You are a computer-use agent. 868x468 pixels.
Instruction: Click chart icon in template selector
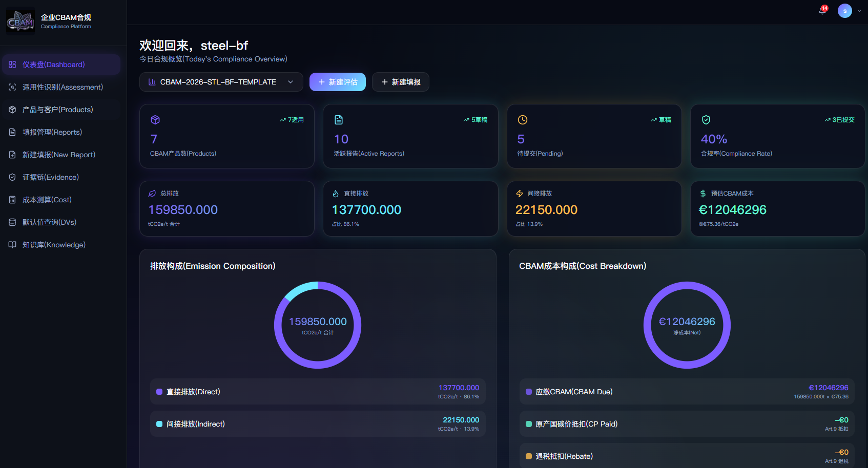(152, 82)
